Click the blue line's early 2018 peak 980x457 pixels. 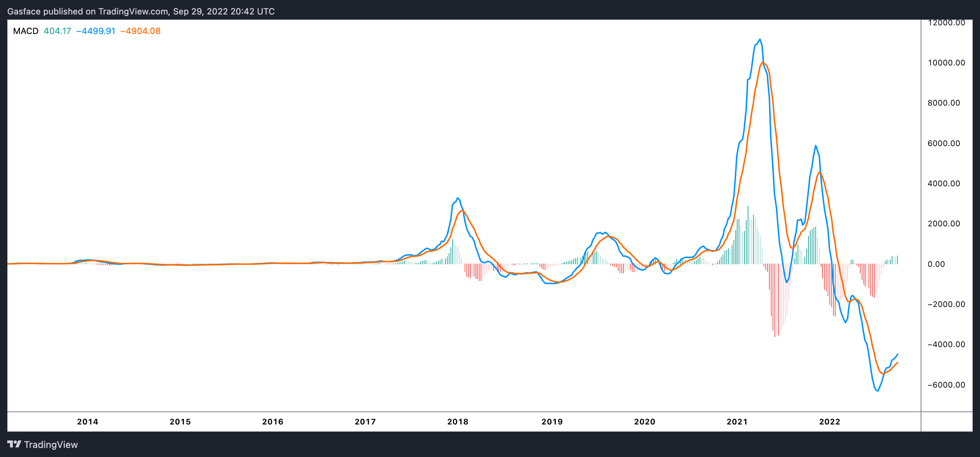point(458,198)
